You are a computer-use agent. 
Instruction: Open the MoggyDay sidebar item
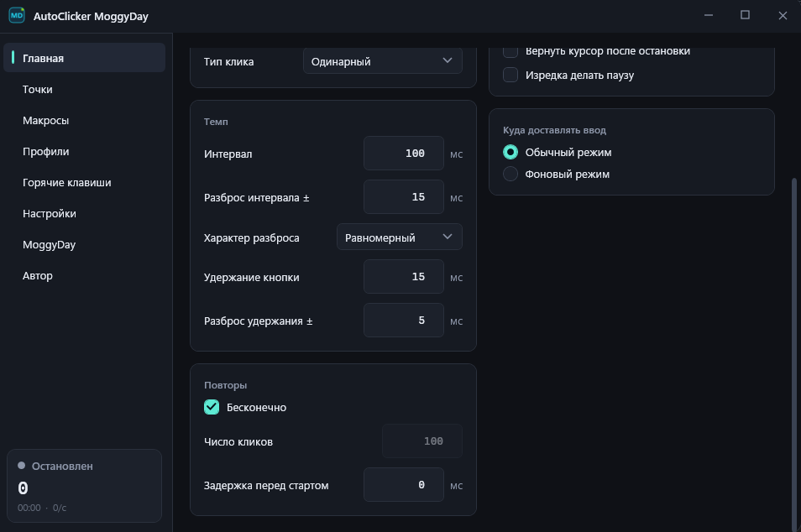(84, 244)
